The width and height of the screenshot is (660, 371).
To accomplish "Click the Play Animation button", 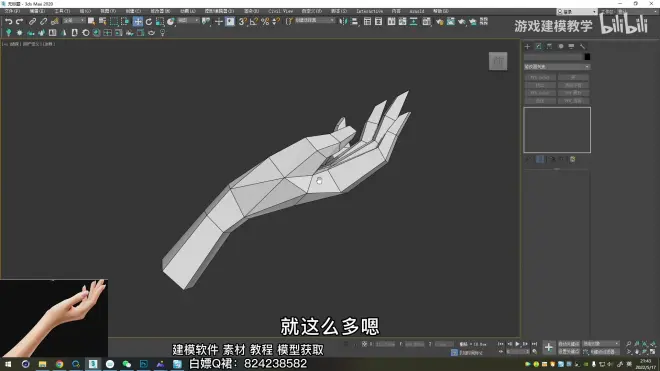I will point(517,344).
